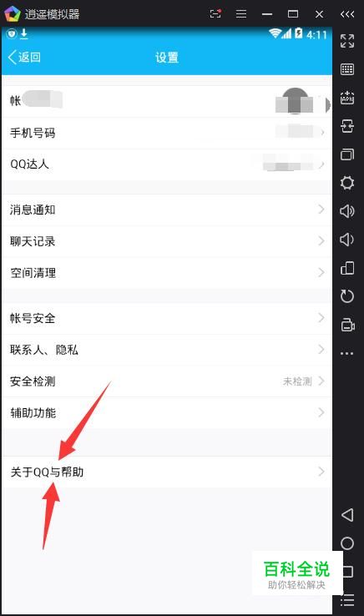The width and height of the screenshot is (364, 616).
Task: Increase volume using sidebar speaker icon
Action: tap(347, 211)
